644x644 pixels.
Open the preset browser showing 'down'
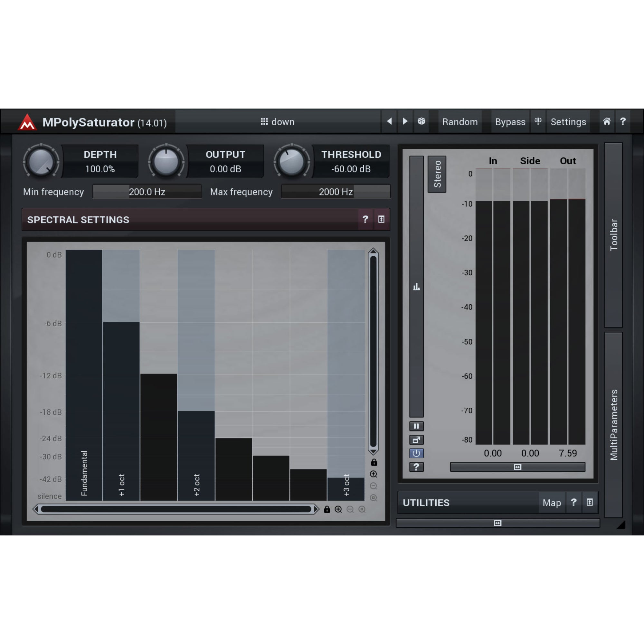[x=278, y=122]
